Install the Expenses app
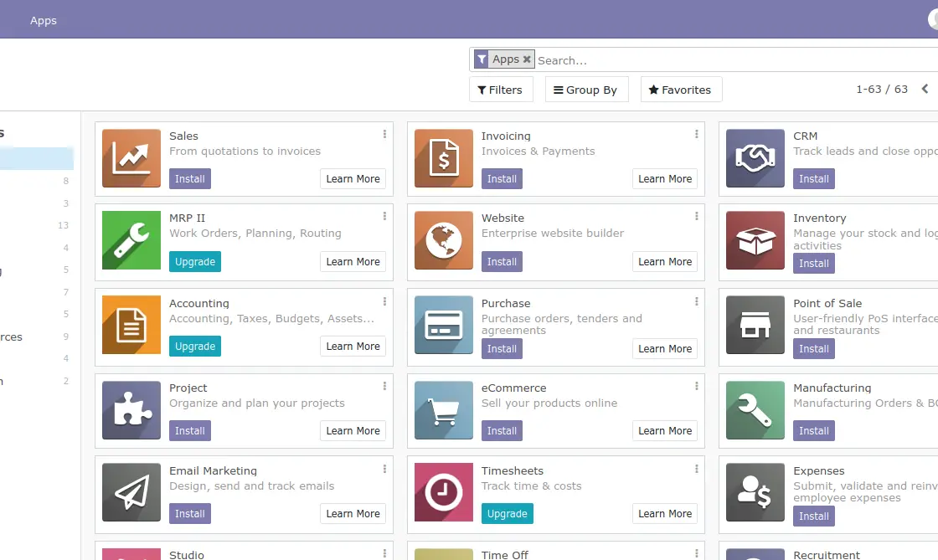Viewport: 938px width, 560px height. pyautogui.click(x=813, y=516)
